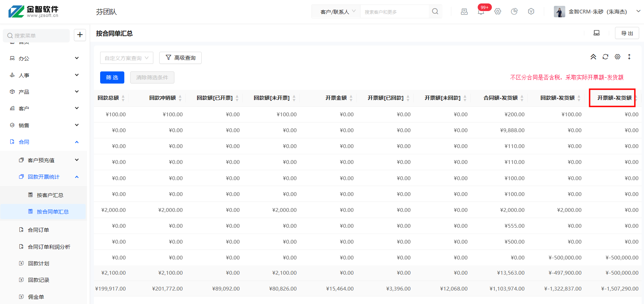
Task: Open the inbox tray icon in top bar
Action: coord(464,11)
